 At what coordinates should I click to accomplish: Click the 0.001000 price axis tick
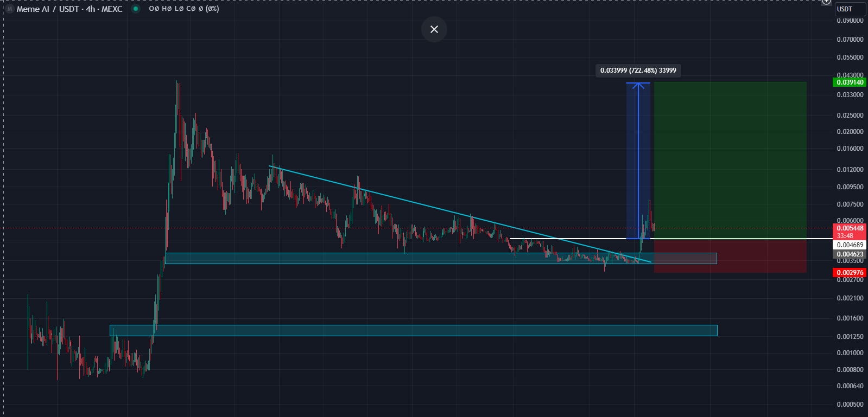point(850,353)
